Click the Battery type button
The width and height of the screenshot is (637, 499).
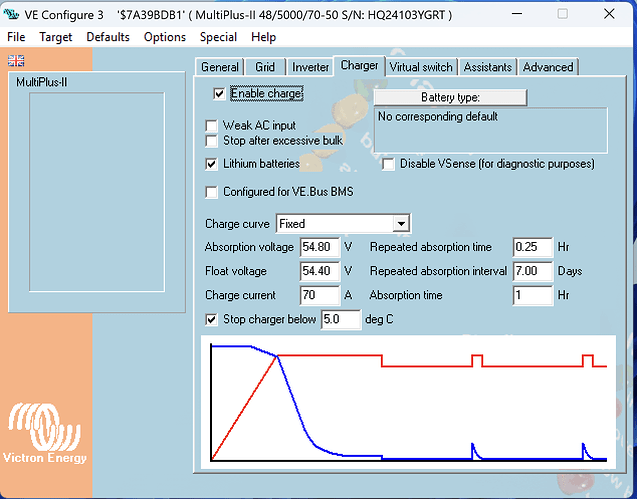[x=450, y=98]
